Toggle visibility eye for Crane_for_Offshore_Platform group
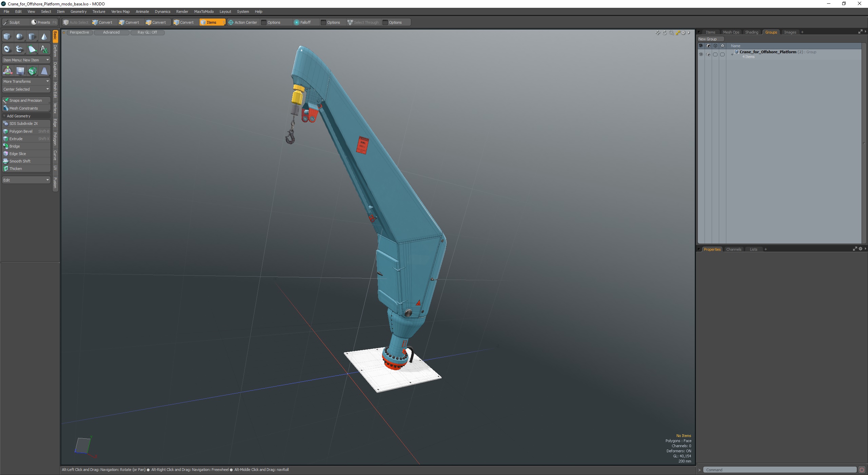This screenshot has height=475, width=868. click(x=701, y=54)
